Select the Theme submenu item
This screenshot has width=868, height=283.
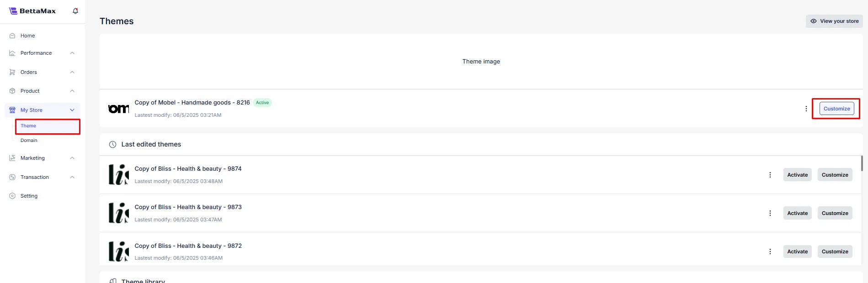(28, 126)
